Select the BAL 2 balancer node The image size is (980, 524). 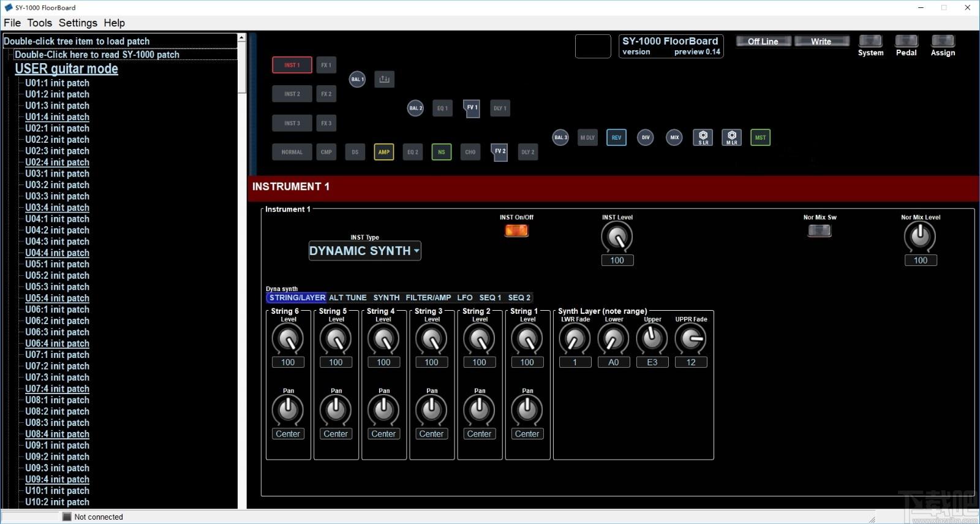point(415,108)
